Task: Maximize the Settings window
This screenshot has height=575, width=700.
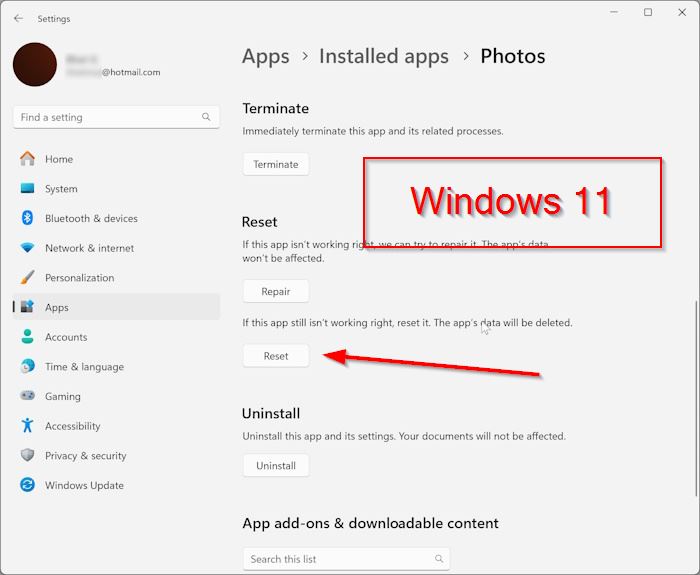Action: coord(648,12)
